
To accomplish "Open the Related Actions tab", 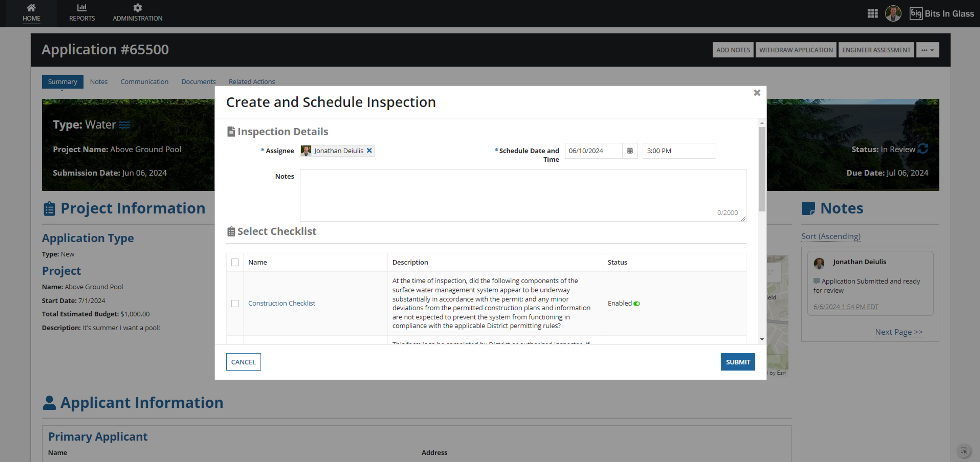I will coord(251,82).
